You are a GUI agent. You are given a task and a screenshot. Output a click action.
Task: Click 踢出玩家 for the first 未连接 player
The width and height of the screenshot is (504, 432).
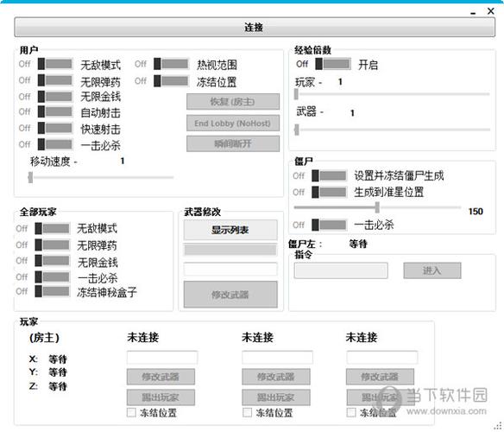pyautogui.click(x=161, y=397)
